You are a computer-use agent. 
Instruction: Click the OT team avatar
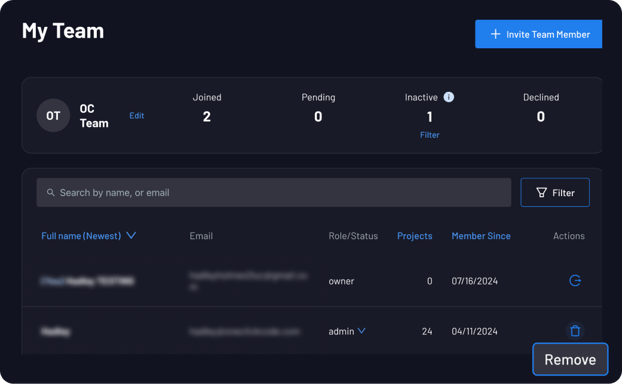53,115
